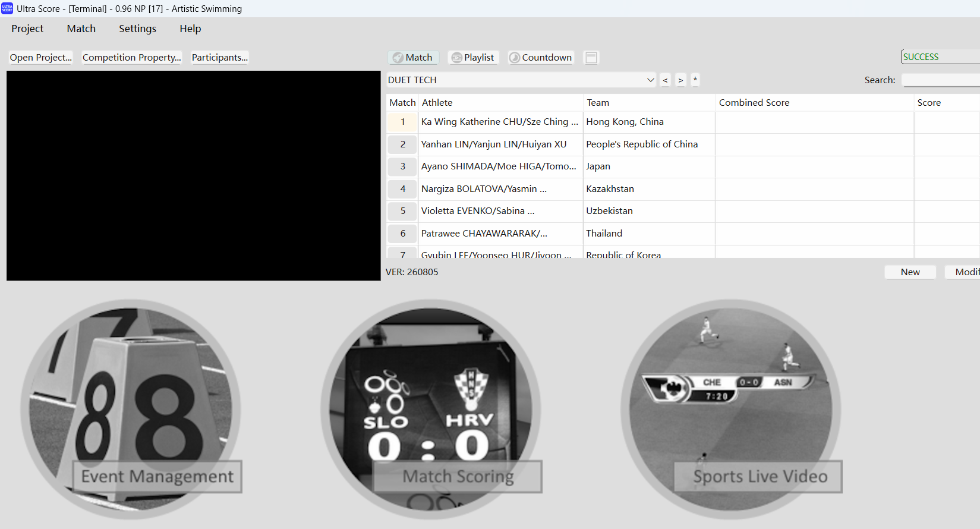This screenshot has height=529, width=980.
Task: Go to next event with the > button
Action: click(x=680, y=80)
